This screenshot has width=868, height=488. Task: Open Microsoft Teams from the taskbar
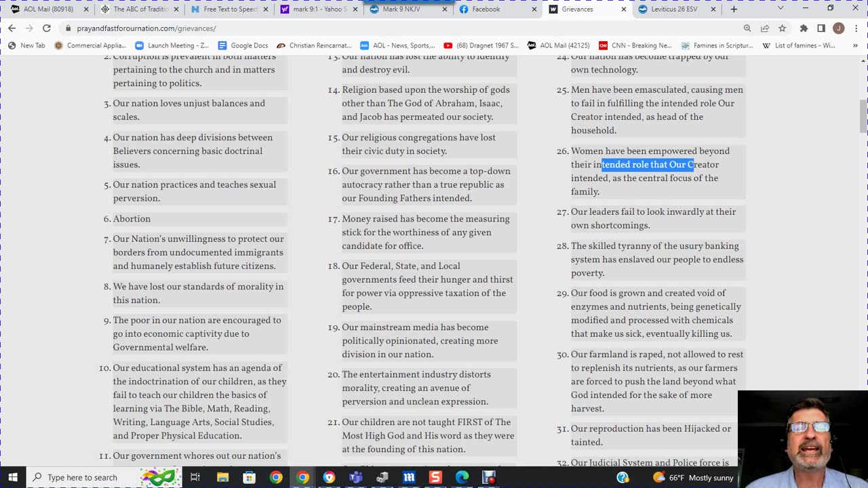[355, 477]
